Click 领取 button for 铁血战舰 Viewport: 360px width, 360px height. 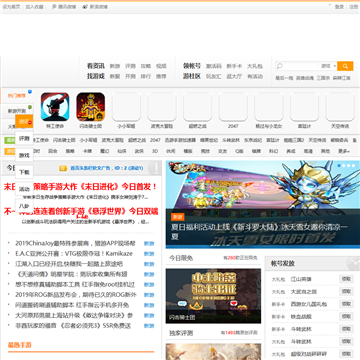click(x=346, y=316)
